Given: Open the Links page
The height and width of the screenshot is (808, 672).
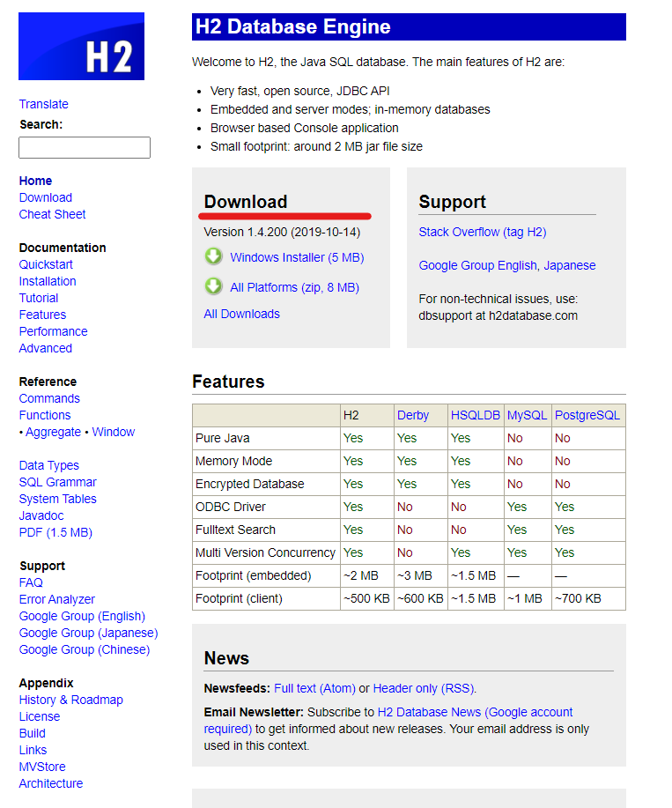Looking at the screenshot, I should 33,751.
